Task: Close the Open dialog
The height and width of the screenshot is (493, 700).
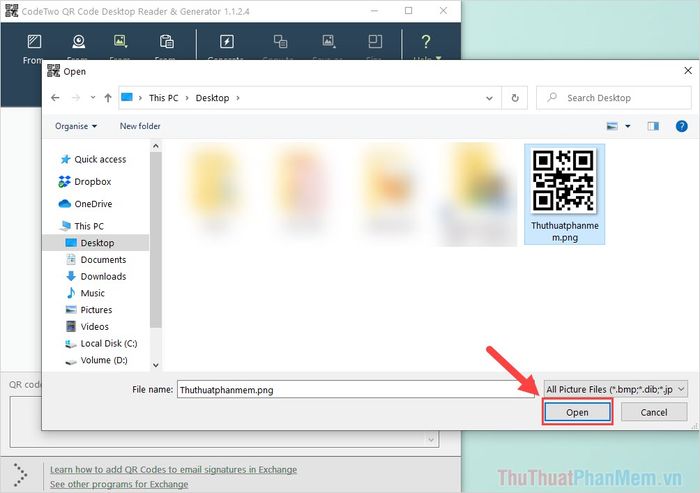Action: [x=688, y=71]
